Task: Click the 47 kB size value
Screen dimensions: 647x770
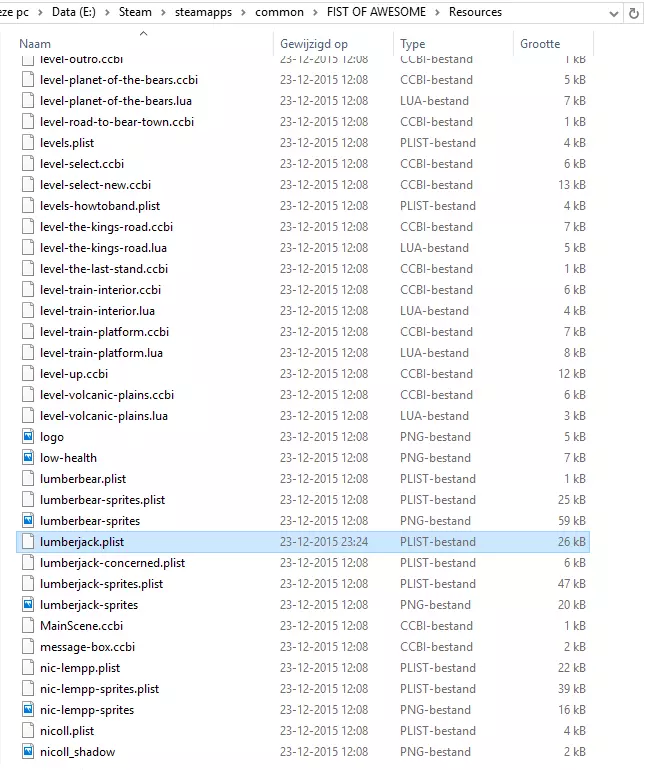Action: coord(571,584)
